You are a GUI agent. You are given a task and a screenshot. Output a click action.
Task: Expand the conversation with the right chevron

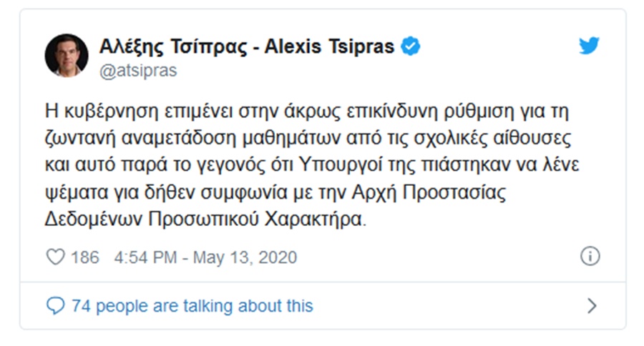pos(591,306)
